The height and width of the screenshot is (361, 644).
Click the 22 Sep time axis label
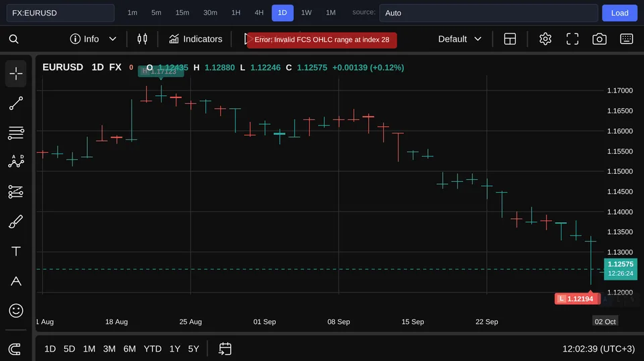click(487, 321)
